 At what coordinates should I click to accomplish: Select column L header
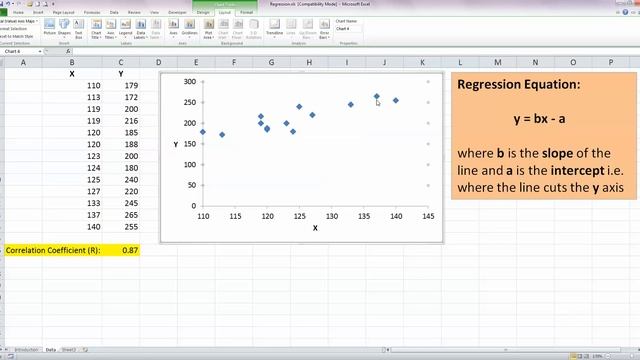click(x=460, y=62)
